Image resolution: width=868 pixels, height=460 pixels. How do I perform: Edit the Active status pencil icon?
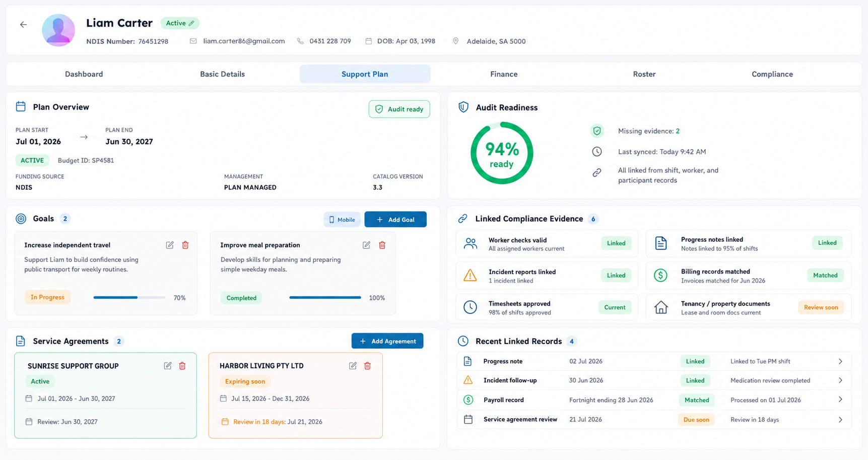pos(191,23)
